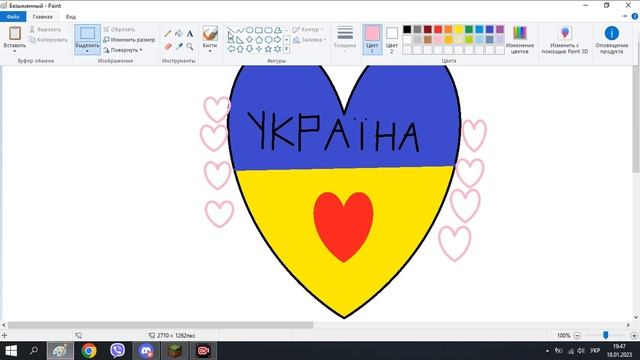Open Discord from the taskbar

tap(146, 351)
